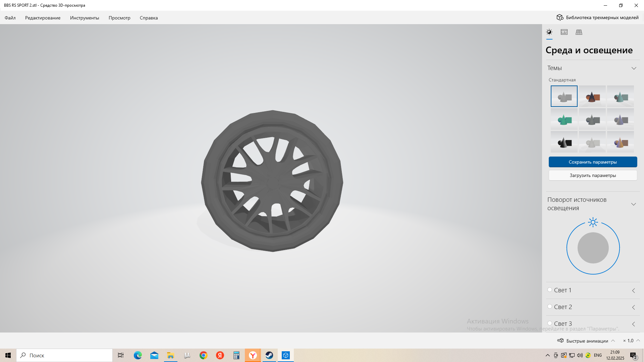Open the volume speaker tray icon
This screenshot has width=644, height=362.
[580, 355]
